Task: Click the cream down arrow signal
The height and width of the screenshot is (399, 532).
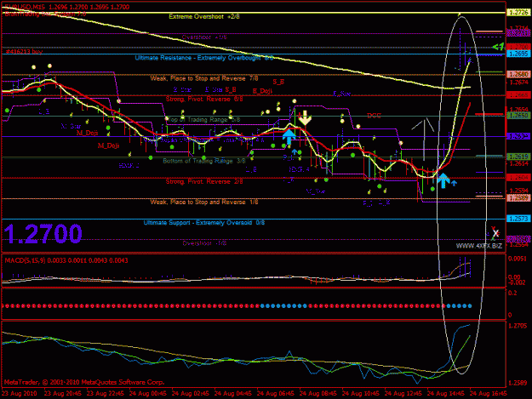Action: tap(305, 118)
